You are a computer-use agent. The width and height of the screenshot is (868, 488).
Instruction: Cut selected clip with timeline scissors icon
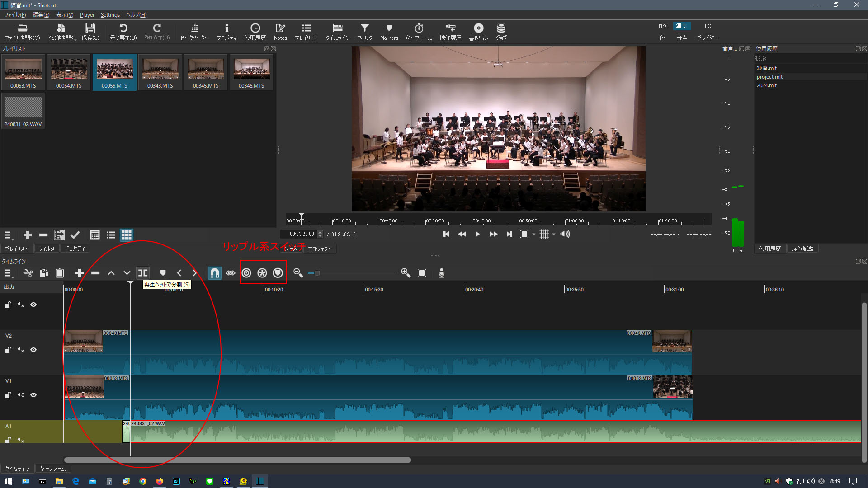point(28,273)
